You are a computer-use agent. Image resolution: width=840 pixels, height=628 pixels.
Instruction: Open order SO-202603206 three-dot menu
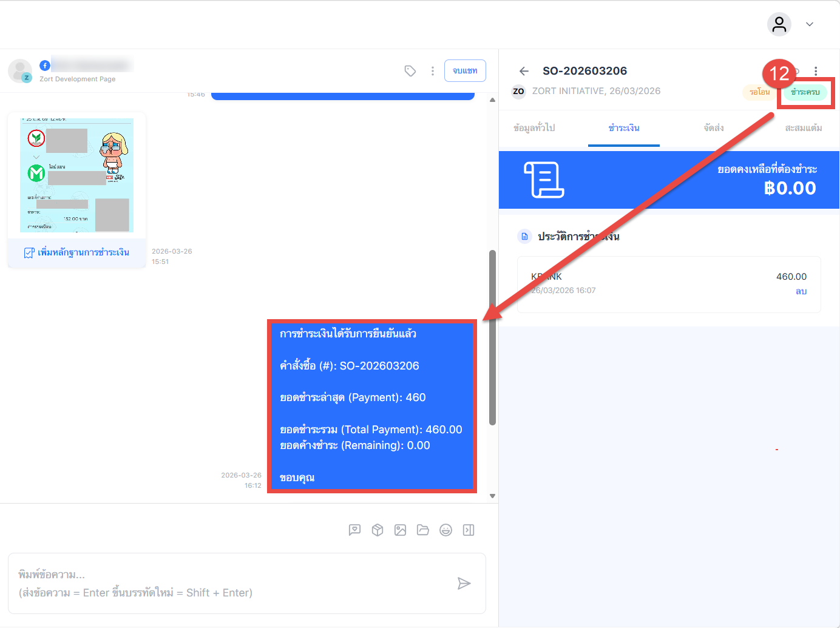(x=816, y=71)
